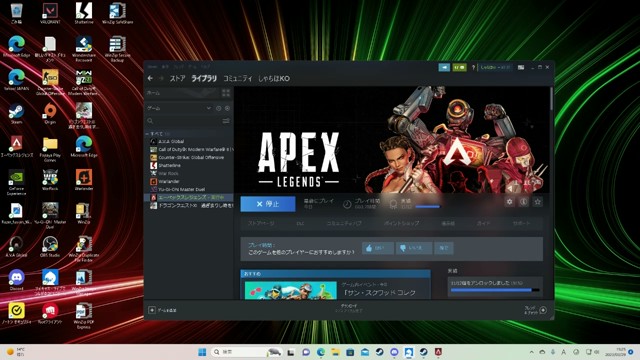640x360 pixels.
Task: Open the Riot Client desktop shortcut
Action: click(50, 313)
